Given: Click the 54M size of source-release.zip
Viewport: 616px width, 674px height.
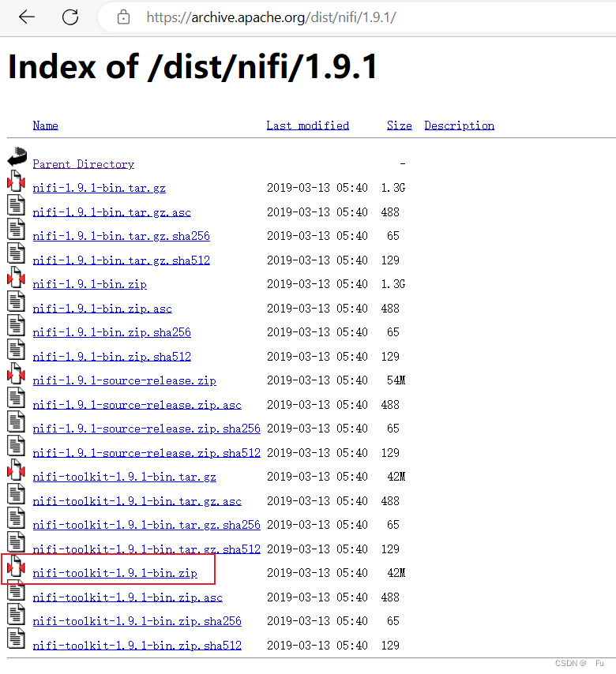Looking at the screenshot, I should click(x=396, y=380).
